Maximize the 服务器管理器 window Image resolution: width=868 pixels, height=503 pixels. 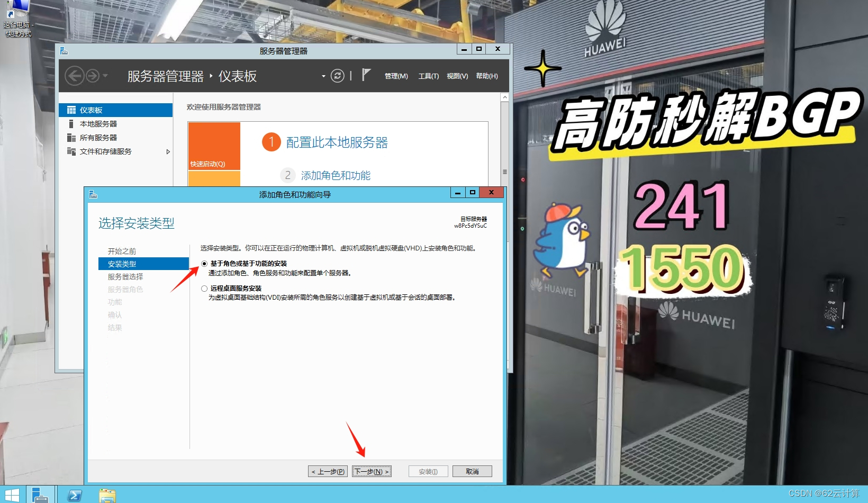point(478,49)
